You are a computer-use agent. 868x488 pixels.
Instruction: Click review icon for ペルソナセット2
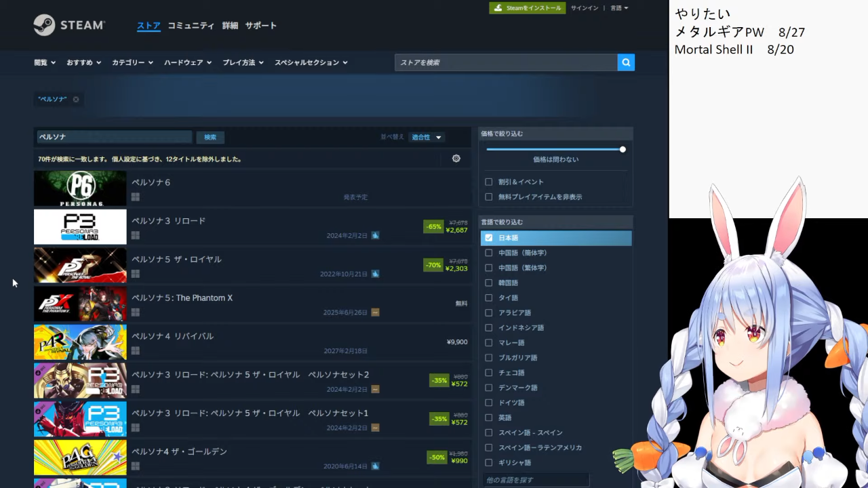(375, 390)
